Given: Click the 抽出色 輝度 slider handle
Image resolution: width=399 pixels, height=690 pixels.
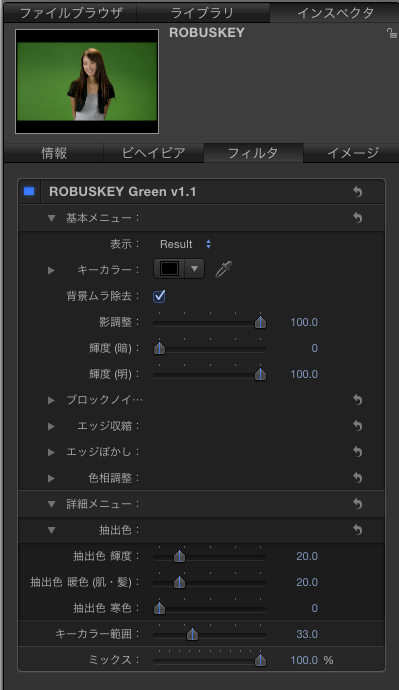Looking at the screenshot, I should pyautogui.click(x=179, y=557).
